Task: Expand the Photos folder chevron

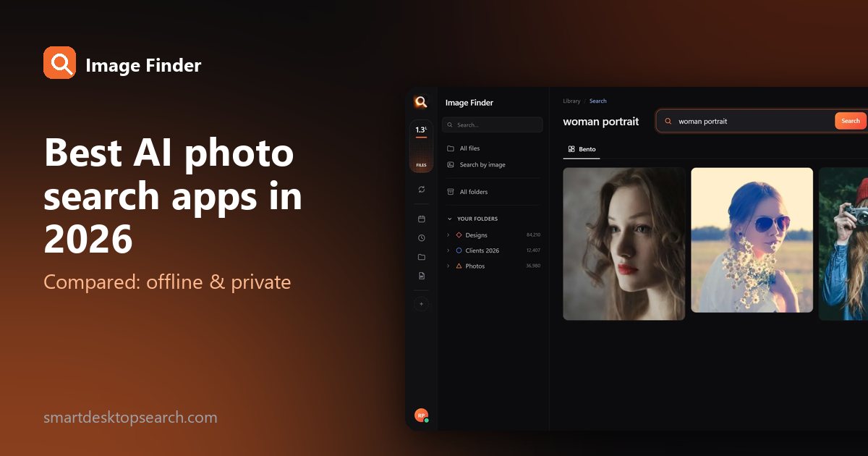Action: pos(448,266)
